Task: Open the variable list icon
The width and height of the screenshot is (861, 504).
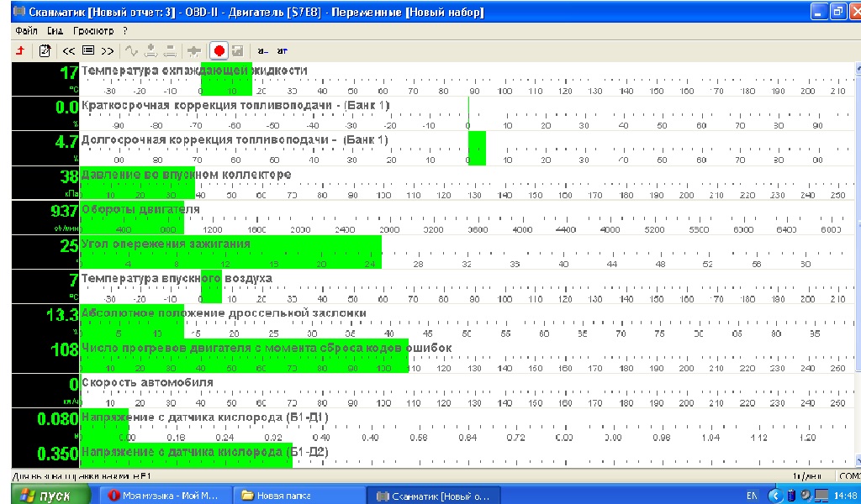Action: [x=87, y=50]
